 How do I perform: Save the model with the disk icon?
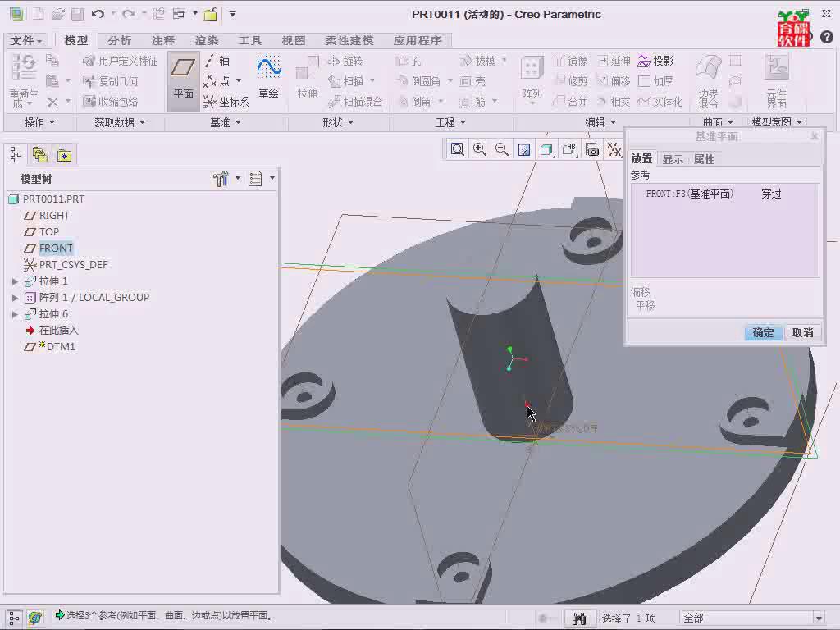(78, 14)
